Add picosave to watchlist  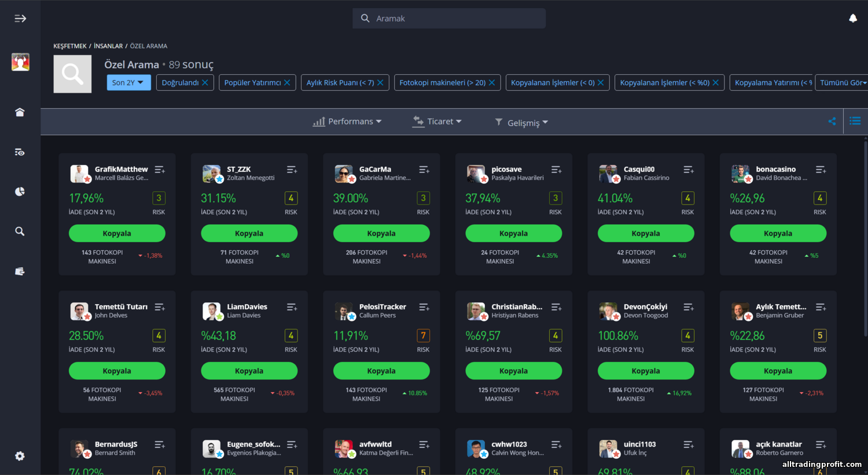pyautogui.click(x=556, y=170)
